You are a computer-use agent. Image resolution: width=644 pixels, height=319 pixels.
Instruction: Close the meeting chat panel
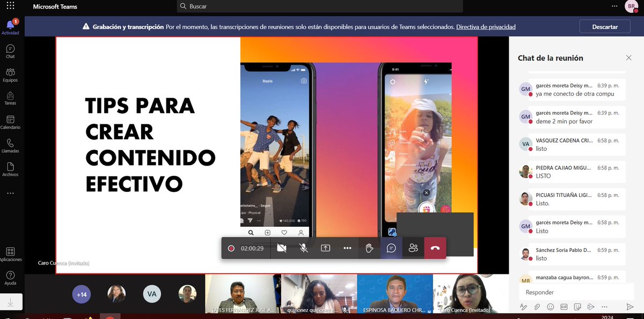coord(629,58)
